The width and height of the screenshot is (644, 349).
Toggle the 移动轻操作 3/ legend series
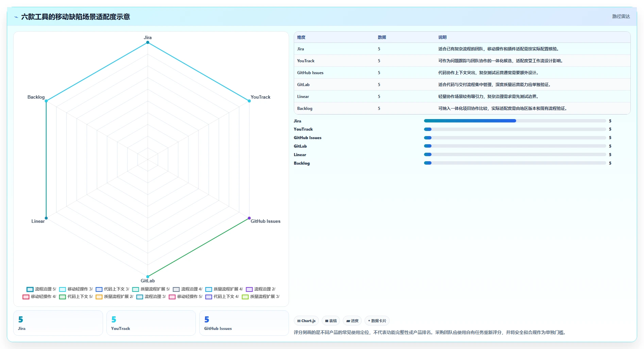(76, 289)
